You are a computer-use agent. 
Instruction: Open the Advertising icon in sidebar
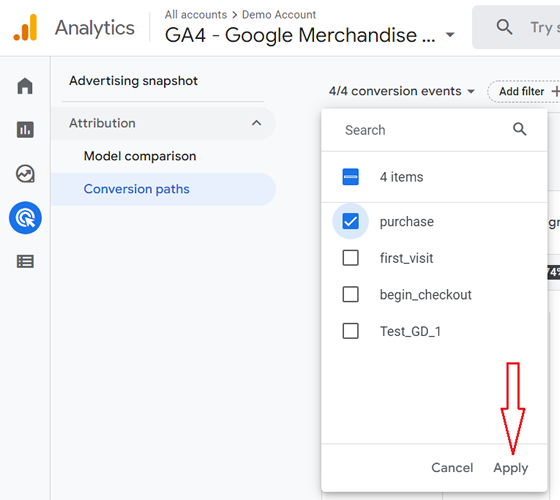point(25,218)
